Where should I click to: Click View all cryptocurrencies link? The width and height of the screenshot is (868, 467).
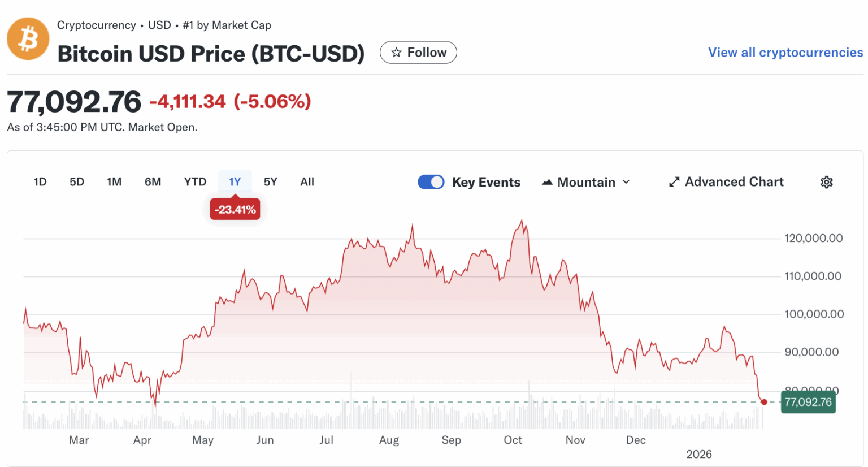785,53
